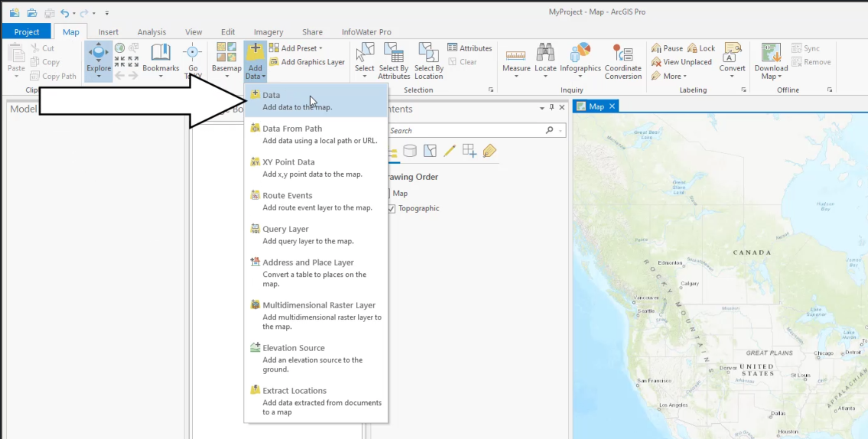Activate the Select tool
The height and width of the screenshot is (439, 868).
364,60
